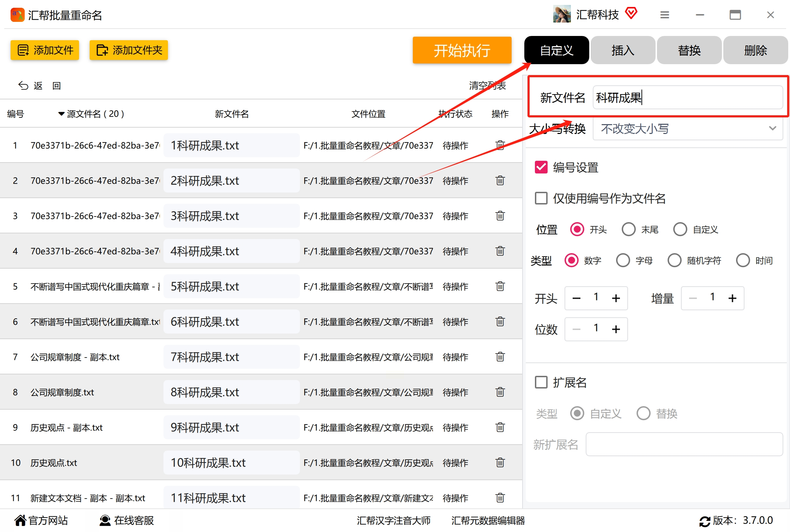Select type 字母 radio button
The image size is (790, 532).
pyautogui.click(x=623, y=261)
